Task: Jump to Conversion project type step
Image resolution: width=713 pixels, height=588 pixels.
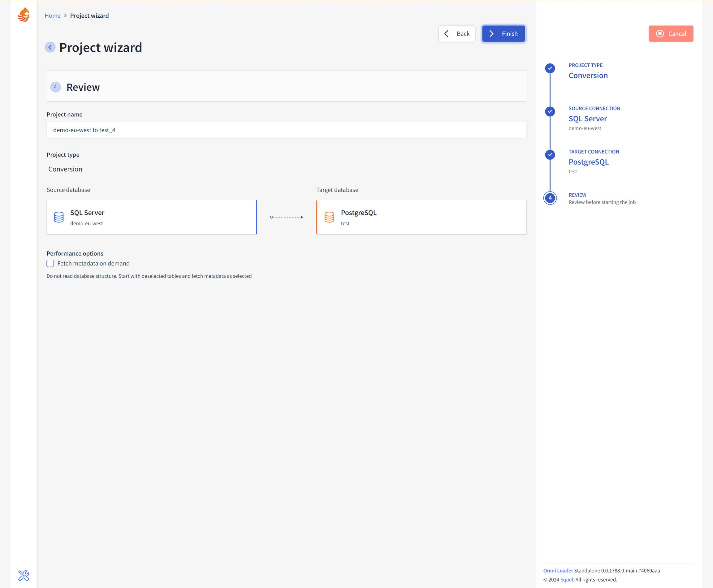Action: (588, 76)
